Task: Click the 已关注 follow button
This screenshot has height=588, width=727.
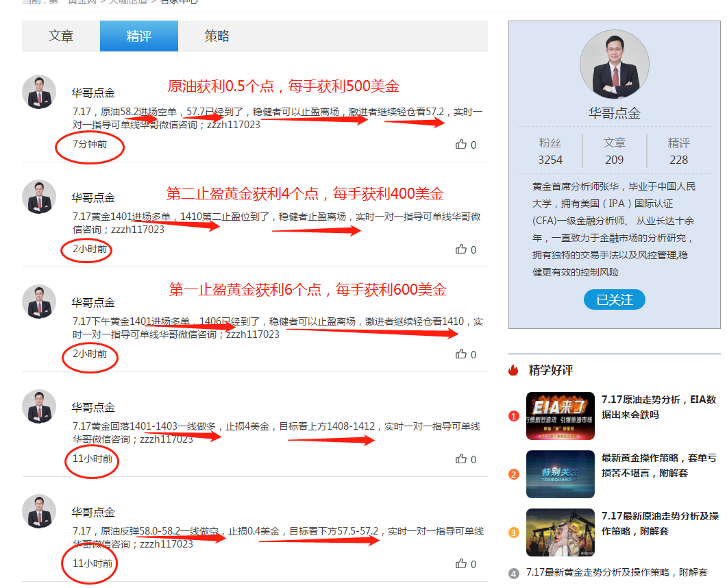Action: coord(615,299)
